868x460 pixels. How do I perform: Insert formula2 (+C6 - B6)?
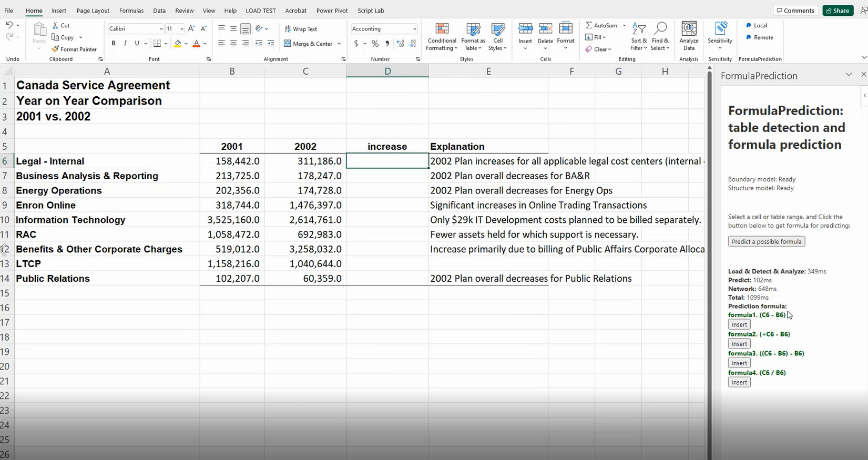coord(739,344)
